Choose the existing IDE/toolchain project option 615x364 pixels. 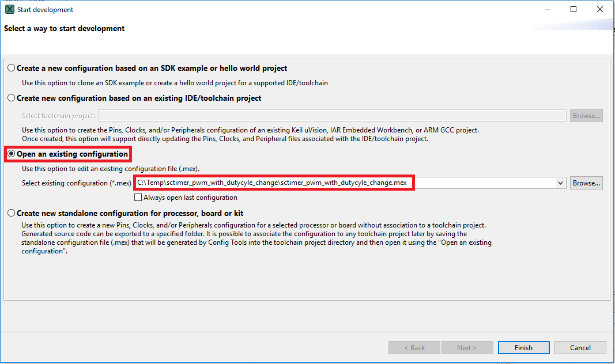pyautogui.click(x=12, y=98)
